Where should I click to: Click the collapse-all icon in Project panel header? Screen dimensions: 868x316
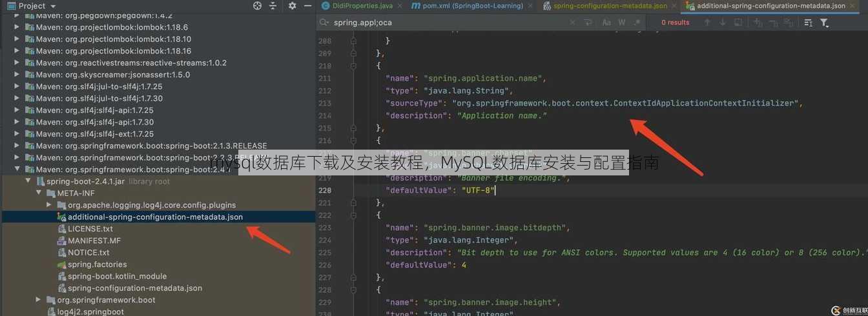[274, 6]
